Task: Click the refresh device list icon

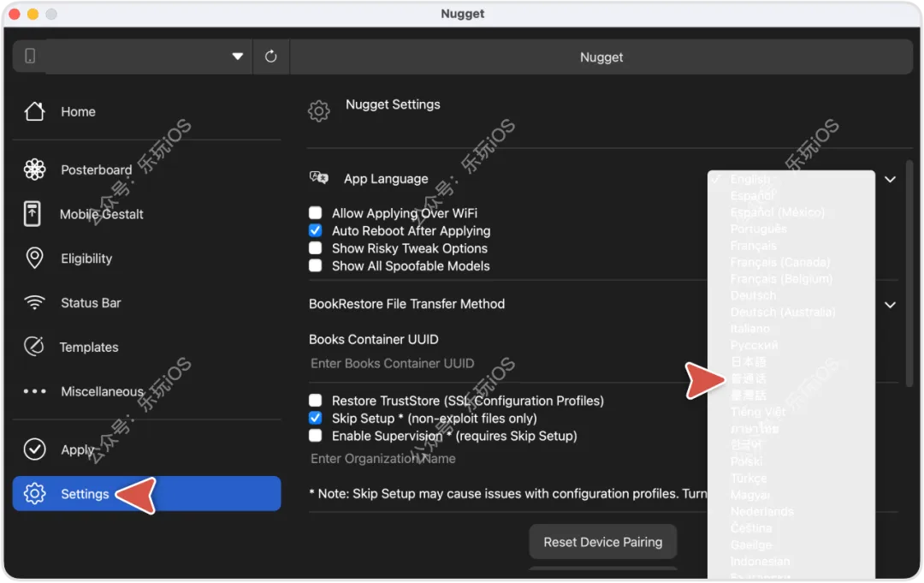Action: pos(270,57)
